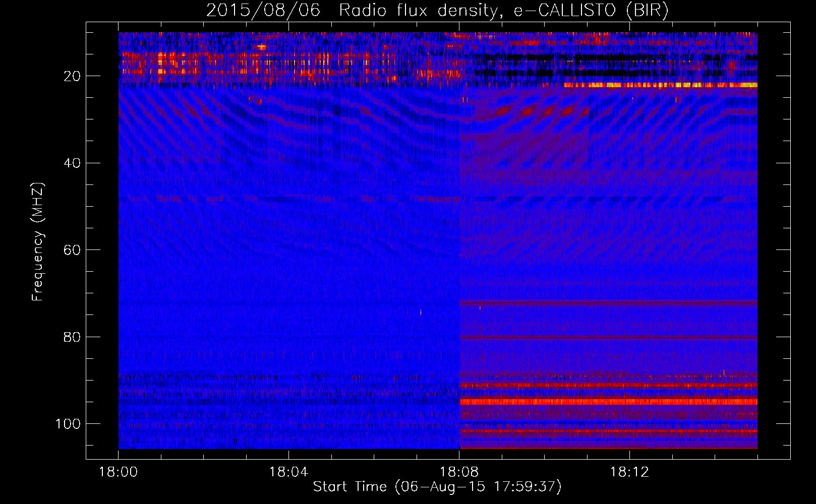The height and width of the screenshot is (504, 816).
Task: Click the plot title '2015/08/06 Radio flux density, e-CALLISTO (BIR)'
Action: pyautogui.click(x=437, y=11)
